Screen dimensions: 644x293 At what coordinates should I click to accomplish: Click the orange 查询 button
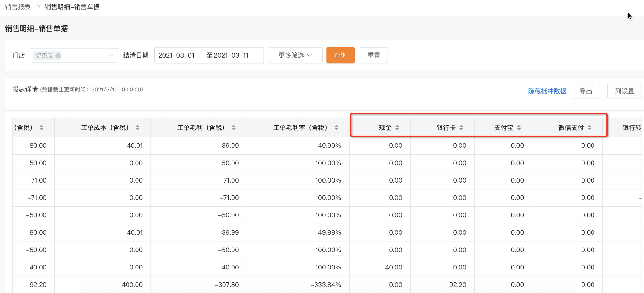pyautogui.click(x=340, y=55)
